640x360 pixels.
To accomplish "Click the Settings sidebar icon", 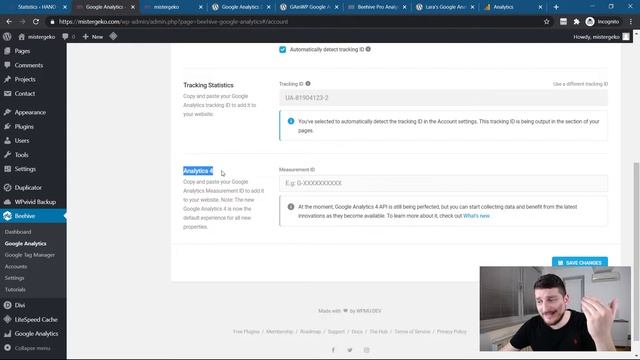I will [7, 169].
